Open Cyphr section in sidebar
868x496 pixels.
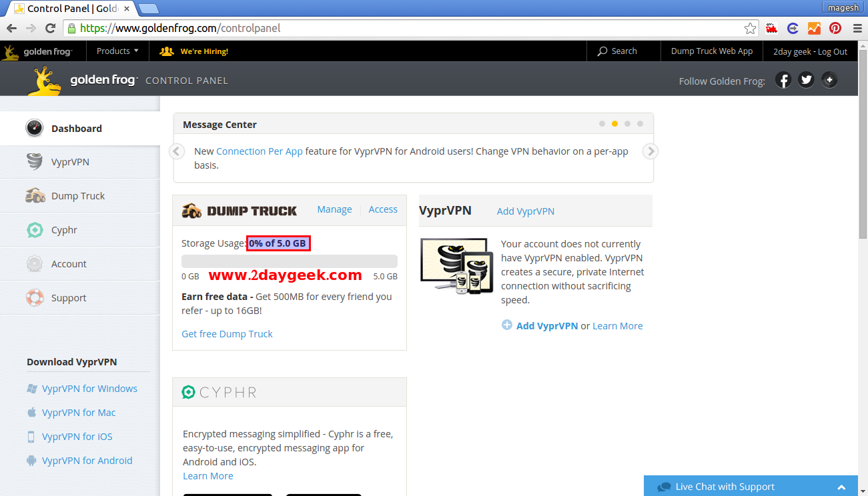(x=80, y=230)
